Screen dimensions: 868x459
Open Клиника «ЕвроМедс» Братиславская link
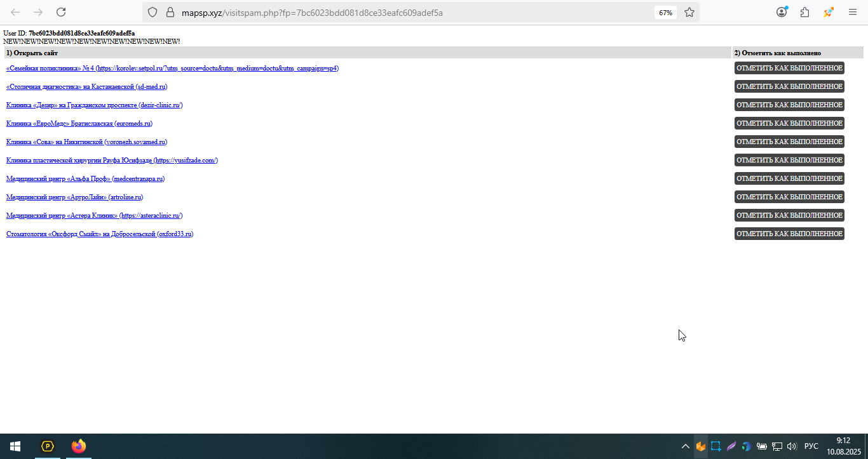point(79,123)
